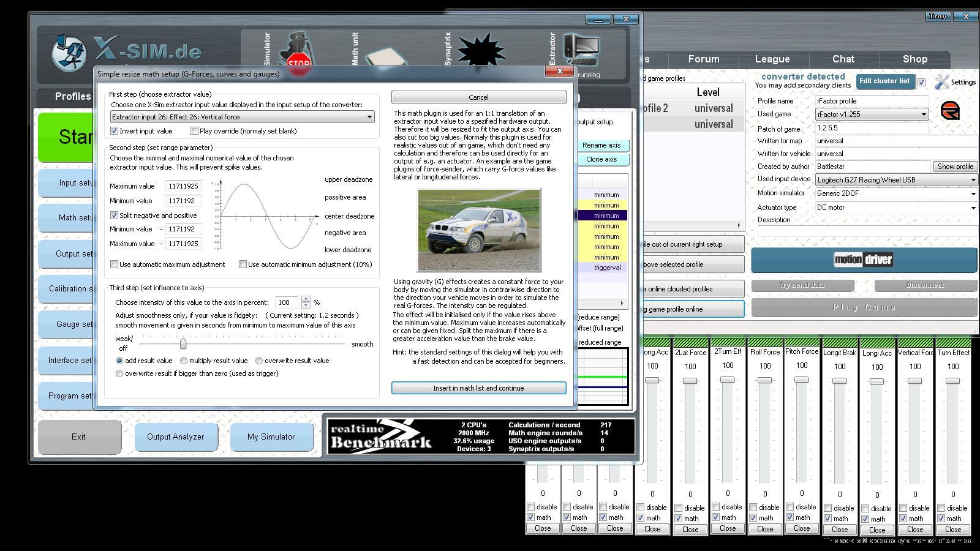The width and height of the screenshot is (980, 551).
Task: Click the rFactor red logo icon
Action: [949, 111]
